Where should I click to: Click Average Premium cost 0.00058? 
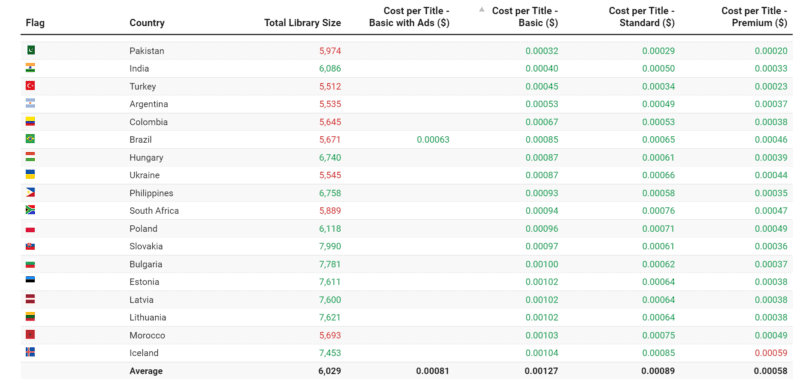pos(771,371)
